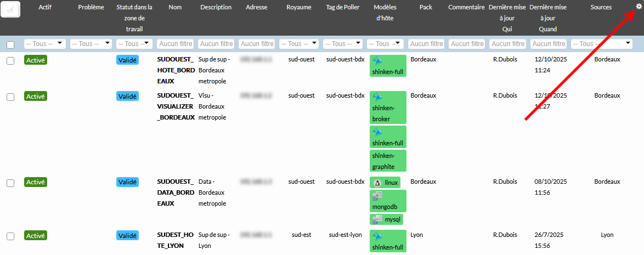
Task: Click the linux template tag
Action: click(386, 182)
